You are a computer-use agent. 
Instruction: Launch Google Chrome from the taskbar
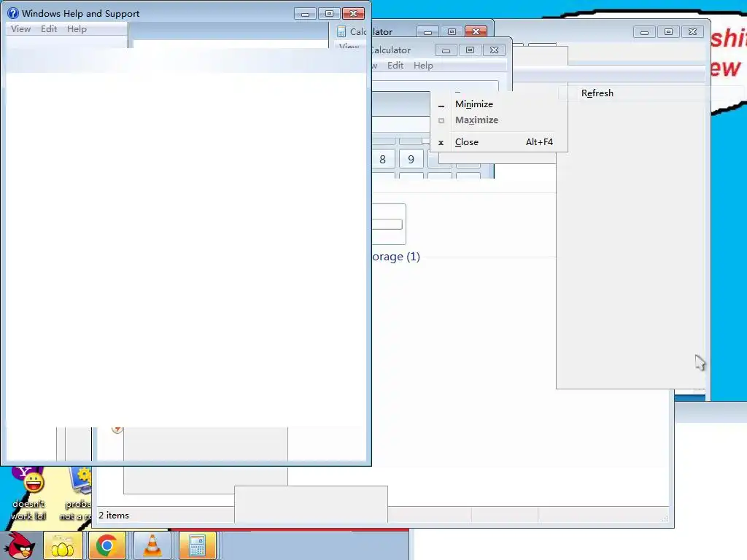pos(107,545)
